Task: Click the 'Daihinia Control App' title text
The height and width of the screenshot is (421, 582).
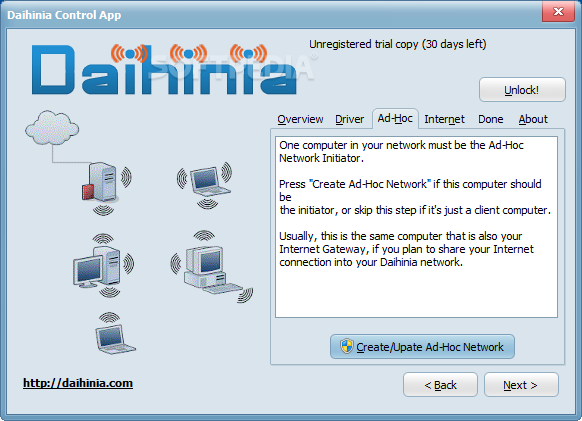Action: coord(64,15)
